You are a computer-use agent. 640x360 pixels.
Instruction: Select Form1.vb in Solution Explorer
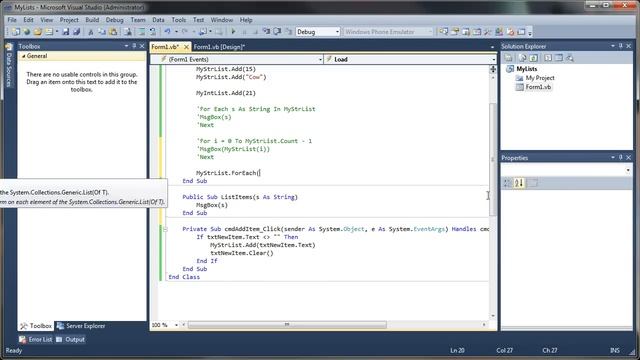[x=538, y=87]
